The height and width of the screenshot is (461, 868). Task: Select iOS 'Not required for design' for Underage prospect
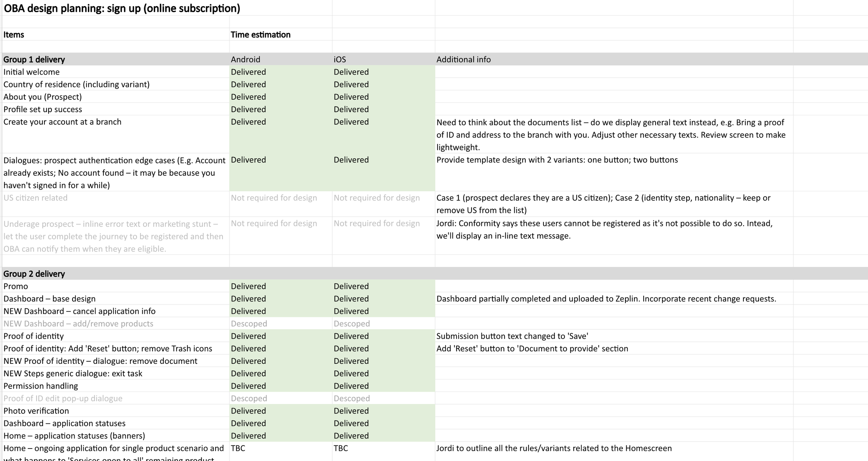377,224
